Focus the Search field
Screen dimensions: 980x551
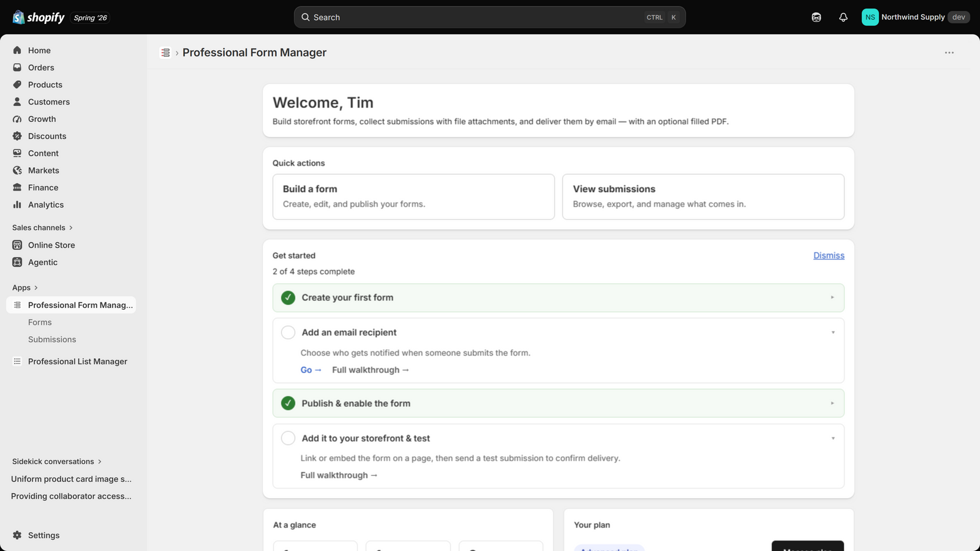click(489, 17)
